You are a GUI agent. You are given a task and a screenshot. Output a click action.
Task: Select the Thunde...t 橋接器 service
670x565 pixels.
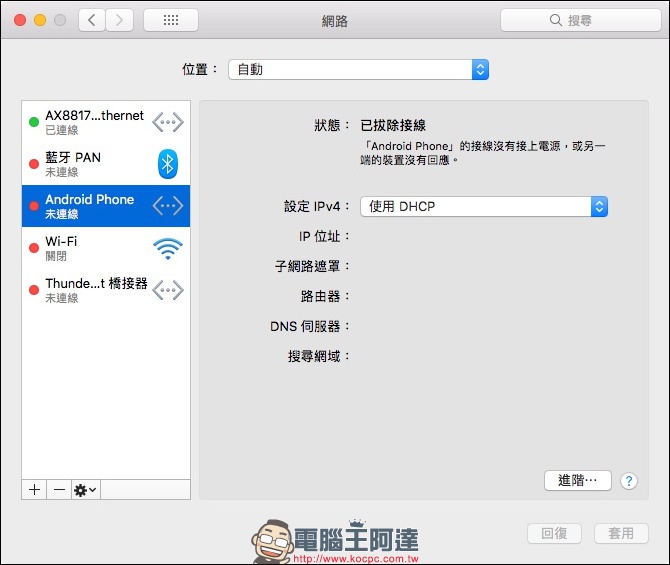(x=106, y=290)
